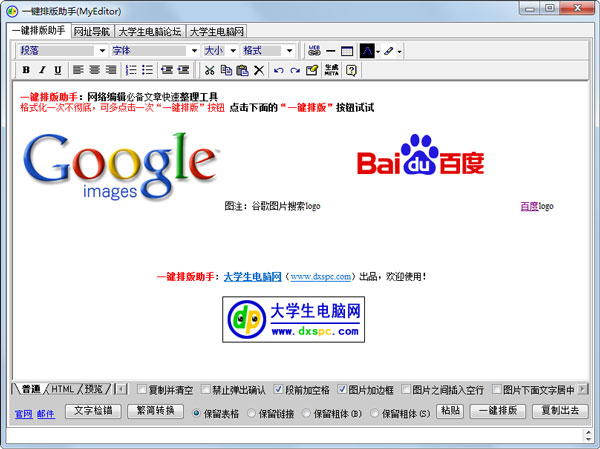Switch to the 大学生电脑论坛 tab
600x449 pixels.
(150, 31)
